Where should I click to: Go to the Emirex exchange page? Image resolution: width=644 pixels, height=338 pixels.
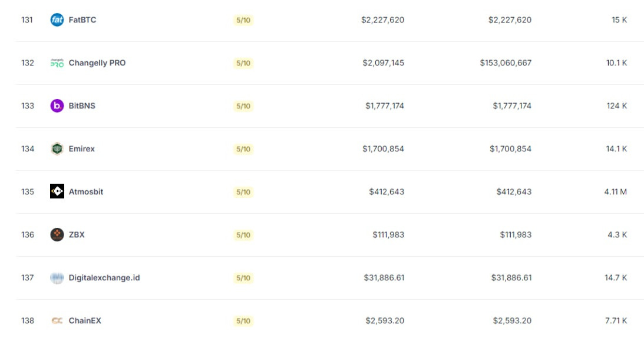[81, 148]
